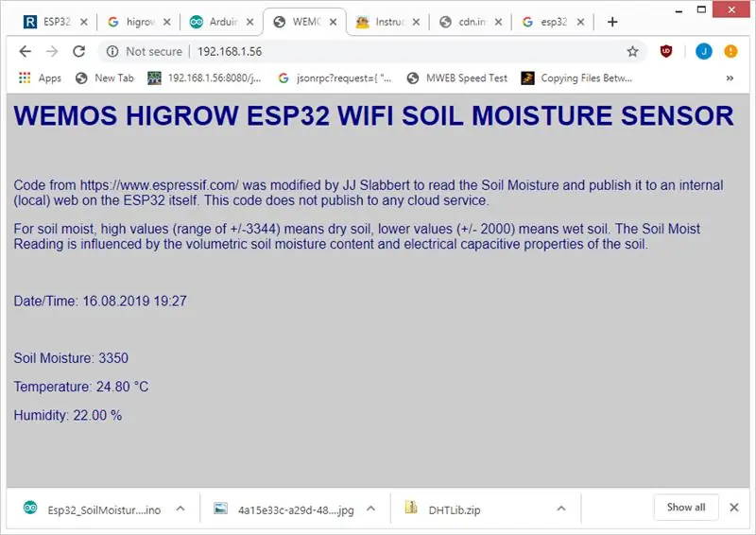Maximize the Chrome window

click(x=701, y=9)
